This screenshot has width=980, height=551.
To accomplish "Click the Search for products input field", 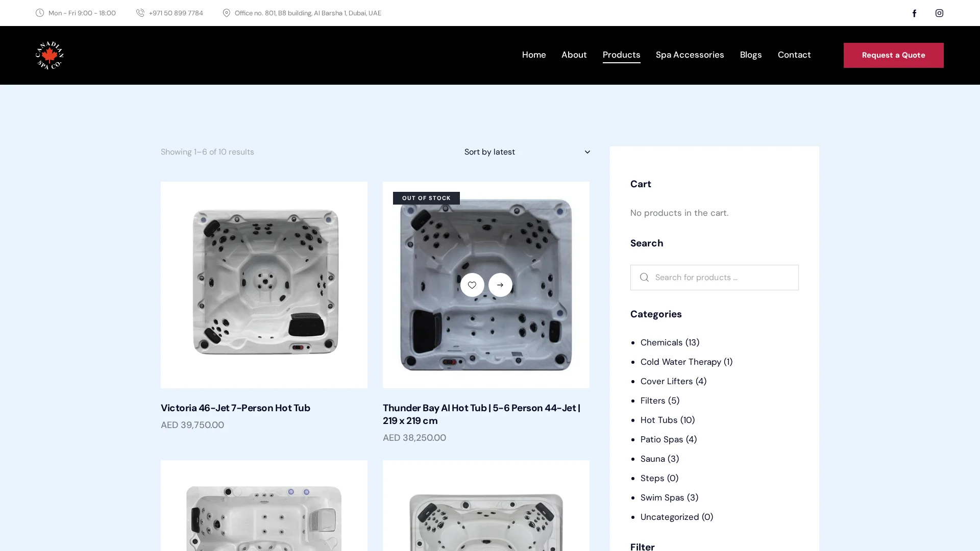I will coord(714,278).
